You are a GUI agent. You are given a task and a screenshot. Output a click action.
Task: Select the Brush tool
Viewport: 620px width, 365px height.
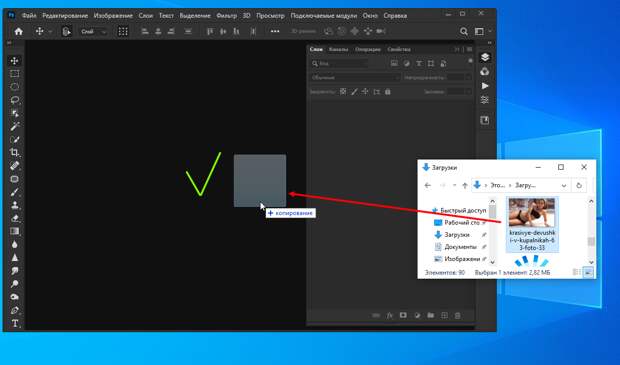pos(15,192)
